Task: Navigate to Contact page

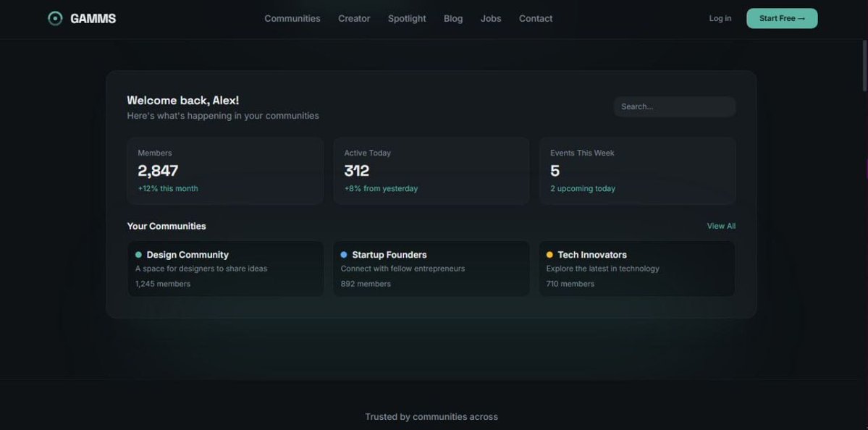Action: tap(535, 18)
